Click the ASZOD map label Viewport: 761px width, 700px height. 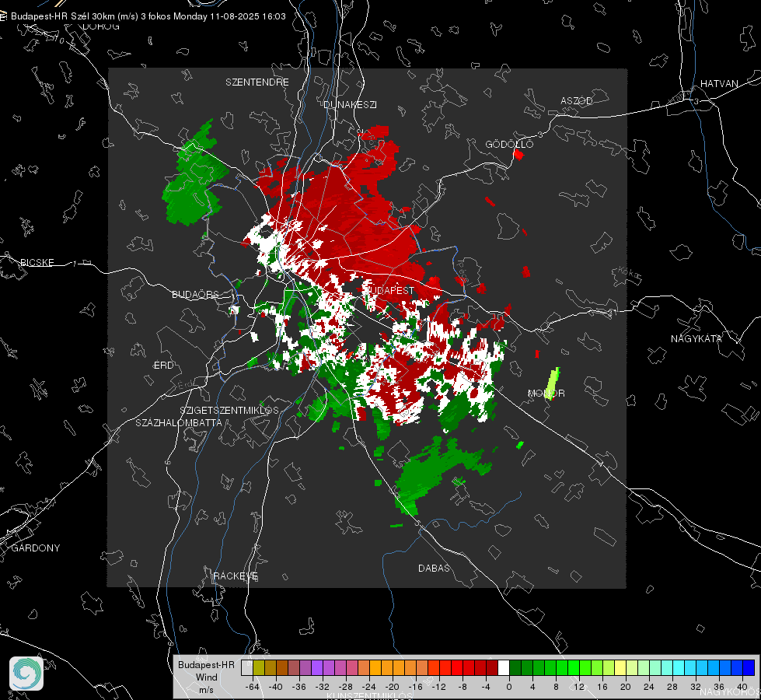pyautogui.click(x=577, y=101)
